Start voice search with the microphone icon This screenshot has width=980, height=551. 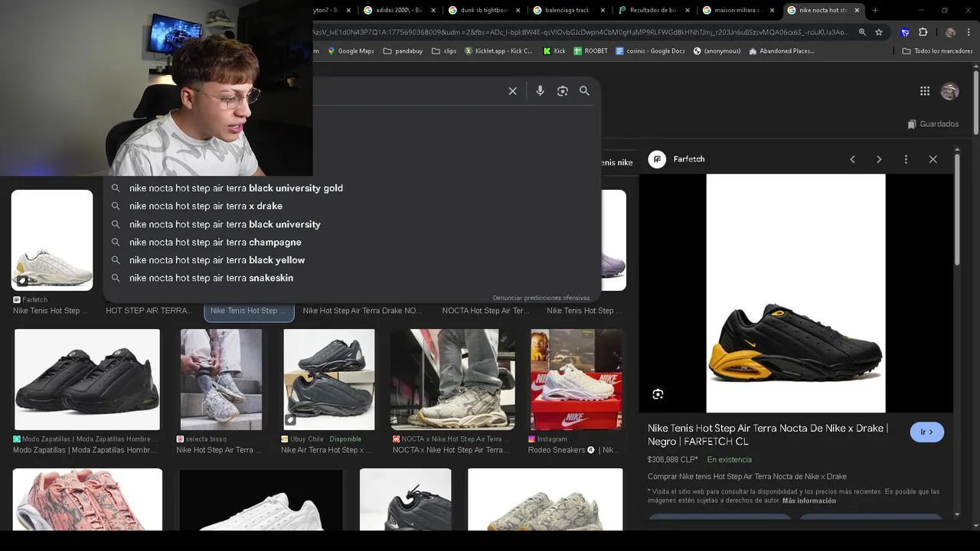click(x=540, y=91)
